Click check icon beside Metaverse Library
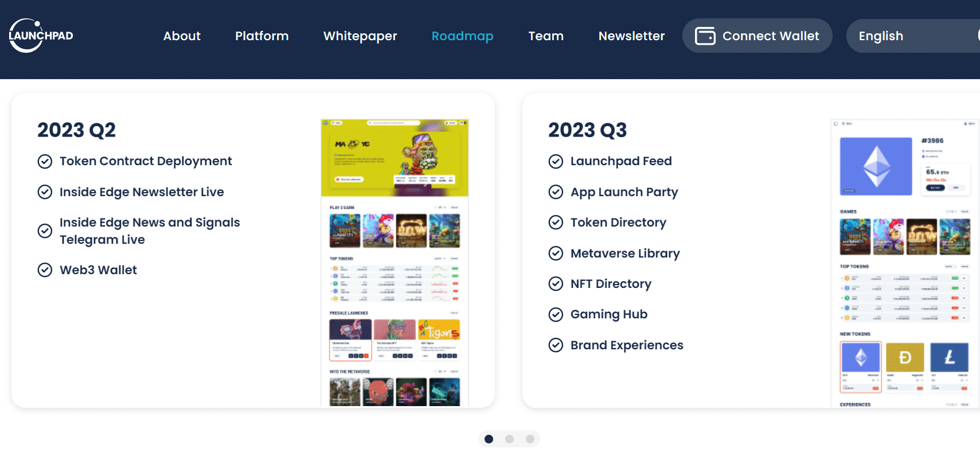The width and height of the screenshot is (980, 456). coord(556,254)
